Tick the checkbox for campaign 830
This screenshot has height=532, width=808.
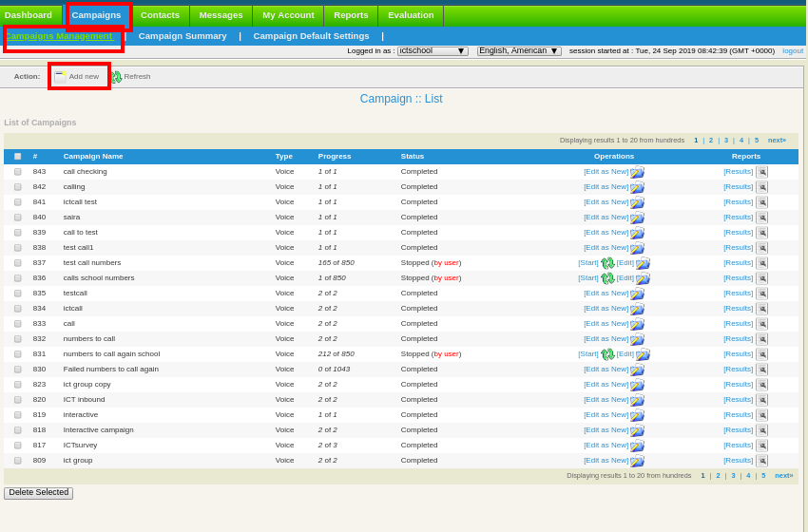tap(17, 370)
